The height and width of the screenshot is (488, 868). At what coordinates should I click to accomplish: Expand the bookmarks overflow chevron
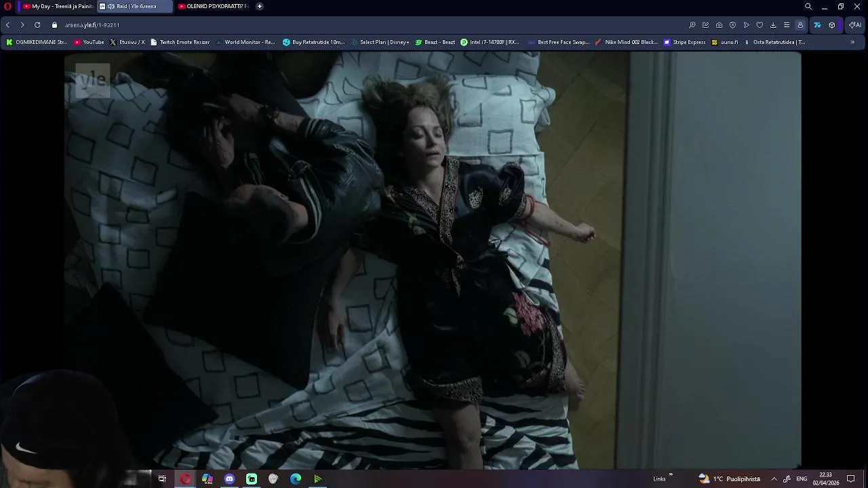[x=852, y=42]
